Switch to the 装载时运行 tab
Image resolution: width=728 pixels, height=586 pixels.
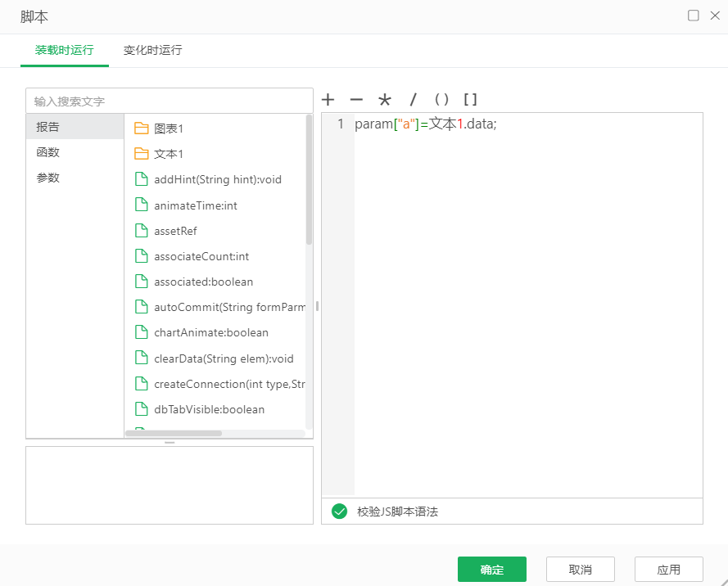pyautogui.click(x=64, y=50)
